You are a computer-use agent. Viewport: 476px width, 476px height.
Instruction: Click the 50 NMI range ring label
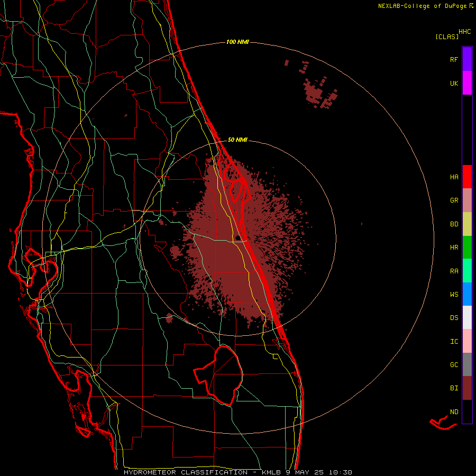click(x=237, y=140)
